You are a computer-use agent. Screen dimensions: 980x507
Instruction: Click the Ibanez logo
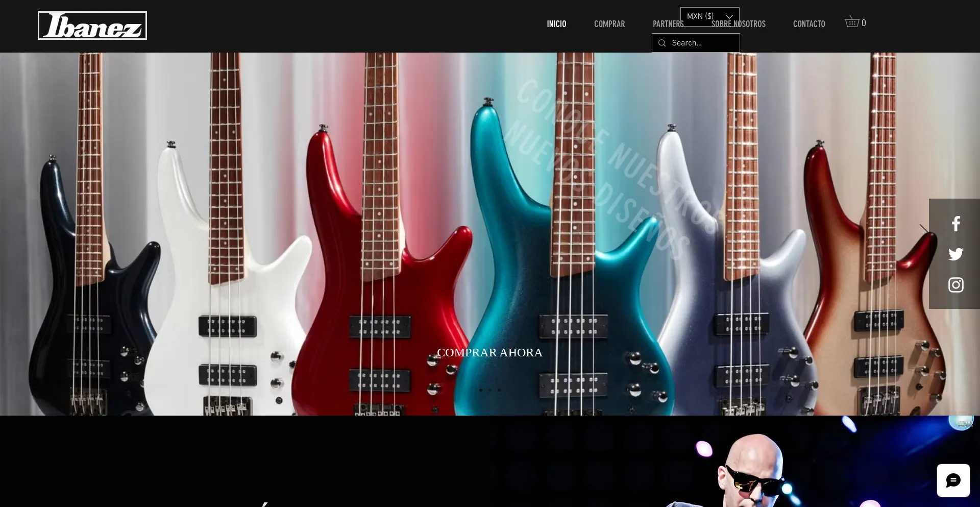(92, 26)
